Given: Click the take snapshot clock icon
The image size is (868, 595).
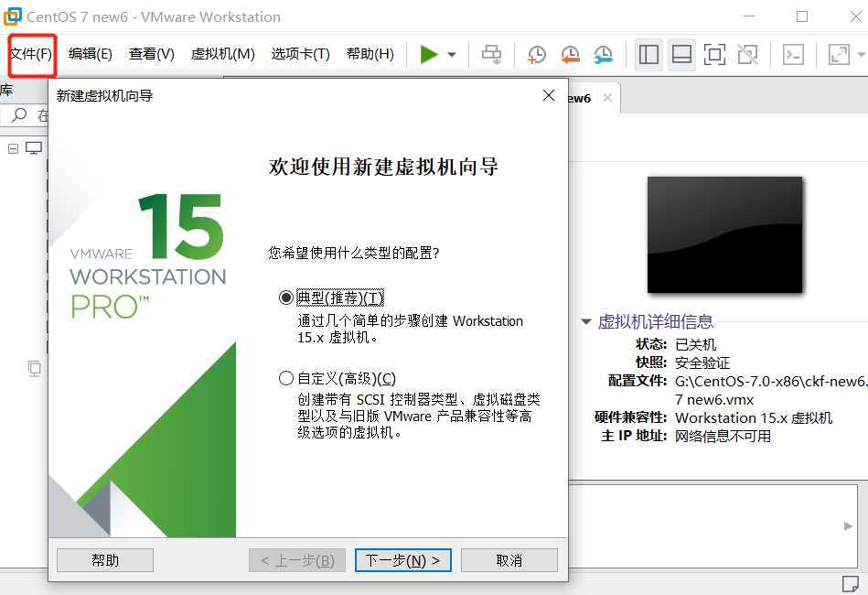Looking at the screenshot, I should coord(536,54).
